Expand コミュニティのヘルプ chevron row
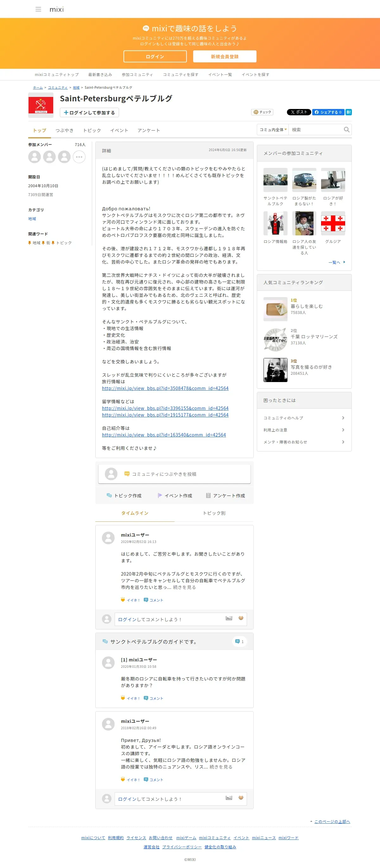Screen dimensions: 380x868 [304, 418]
